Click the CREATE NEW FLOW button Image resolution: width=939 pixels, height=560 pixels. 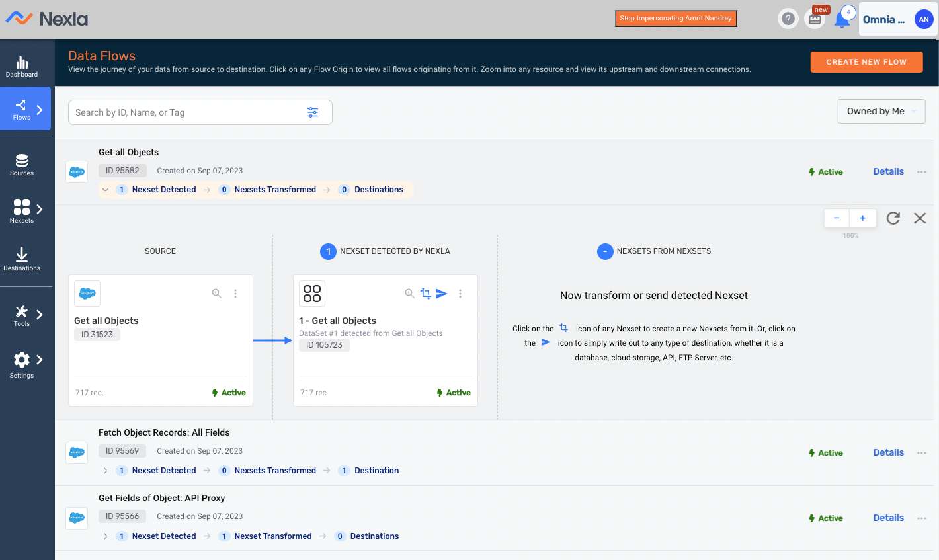[866, 61]
